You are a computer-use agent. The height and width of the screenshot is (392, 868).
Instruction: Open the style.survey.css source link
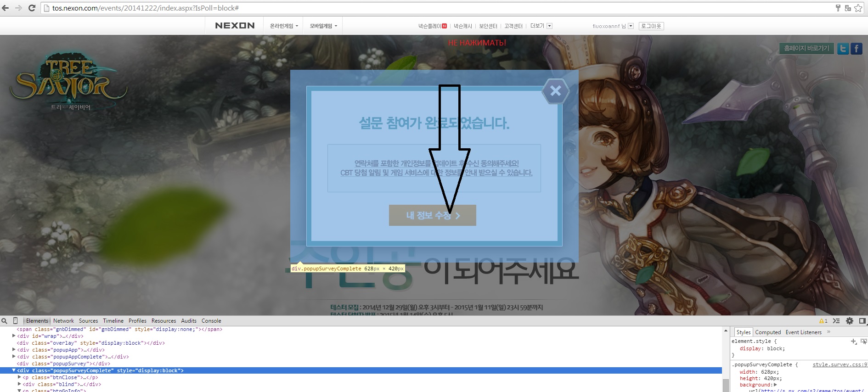coord(840,364)
